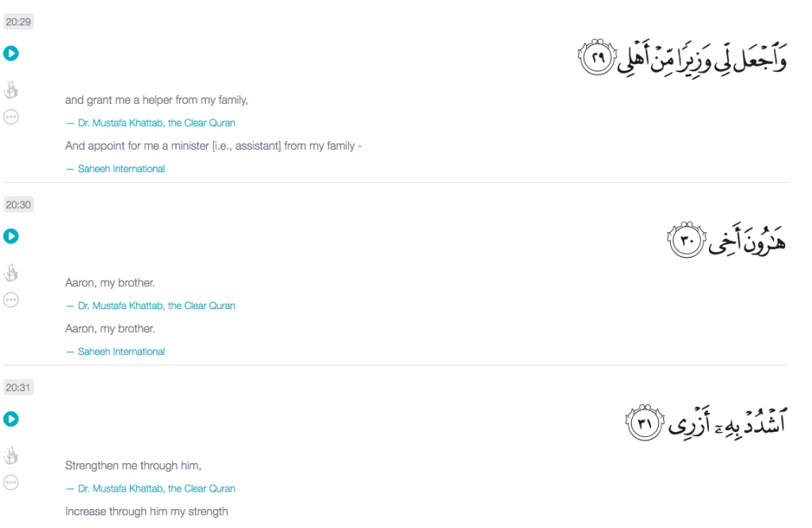Screen dimensions: 812x528
Task: Open Dr. Mustafa Khattab link under verse 20:29
Action: 156,123
